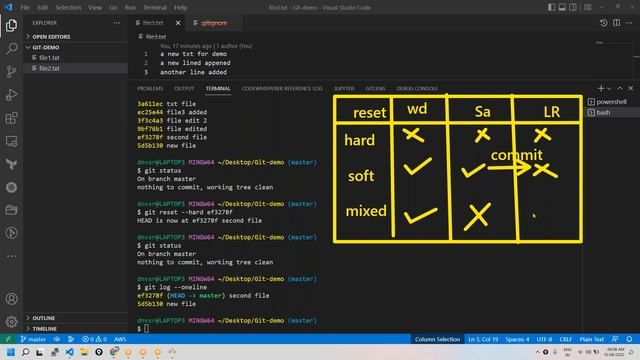
Task: Open Source Control view
Action: pos(11,72)
